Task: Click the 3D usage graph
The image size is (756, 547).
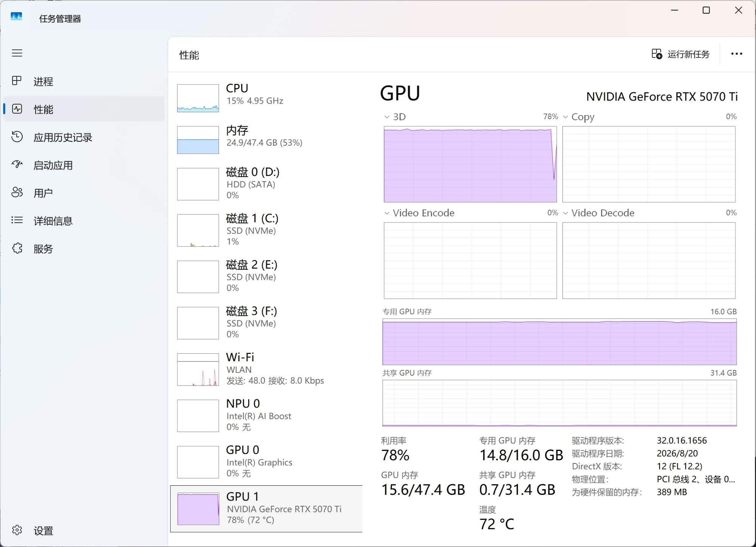Action: coord(470,164)
